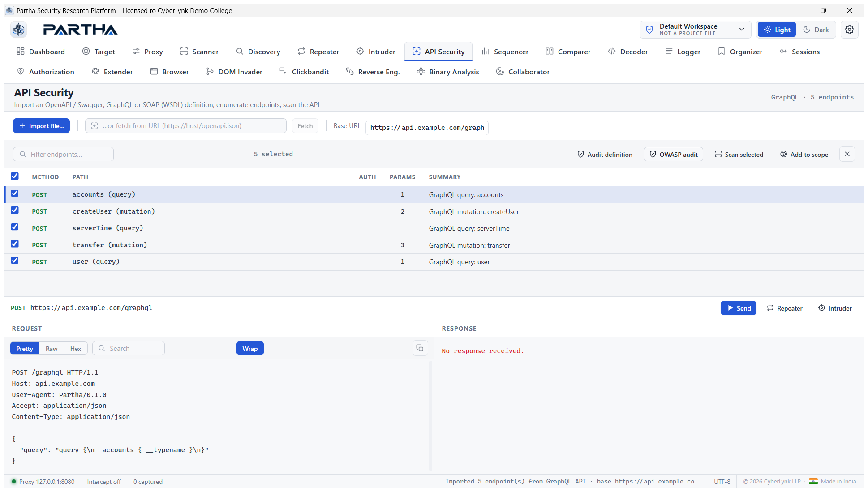Uncheck the serverTime (query) checkbox
Screen dimensions: 868x492
pyautogui.click(x=15, y=227)
